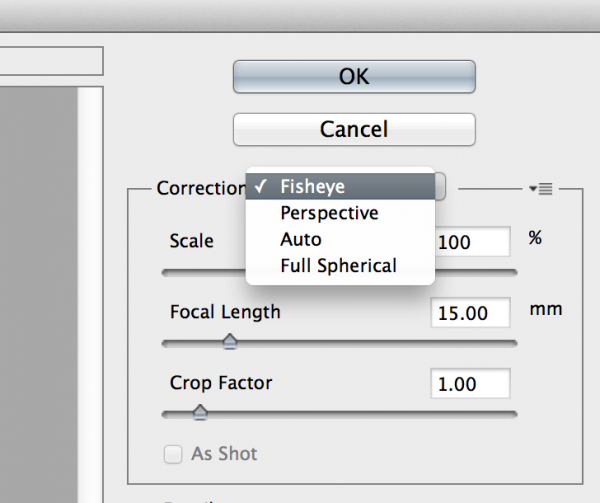Click the Crop Factor slider handle
600x503 pixels.
point(200,411)
